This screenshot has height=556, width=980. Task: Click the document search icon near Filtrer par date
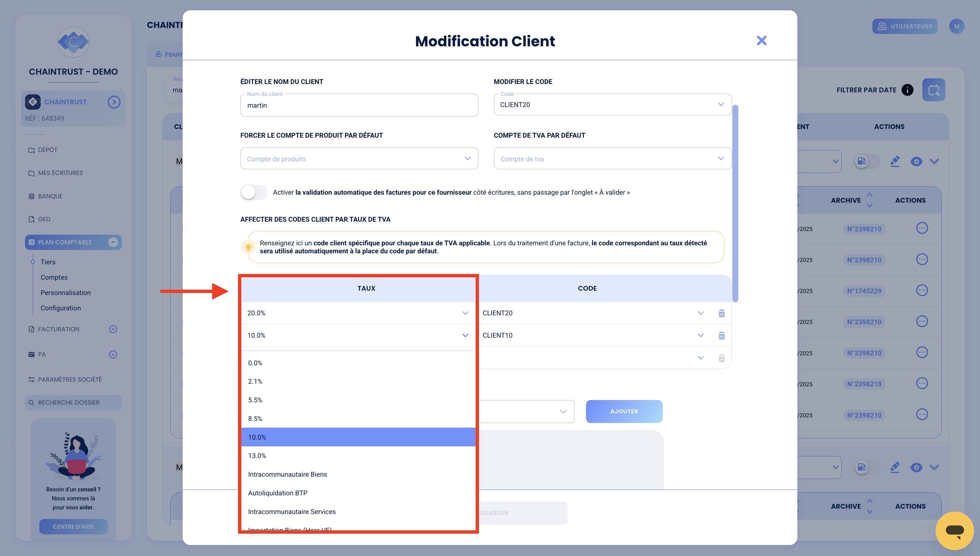coord(933,89)
